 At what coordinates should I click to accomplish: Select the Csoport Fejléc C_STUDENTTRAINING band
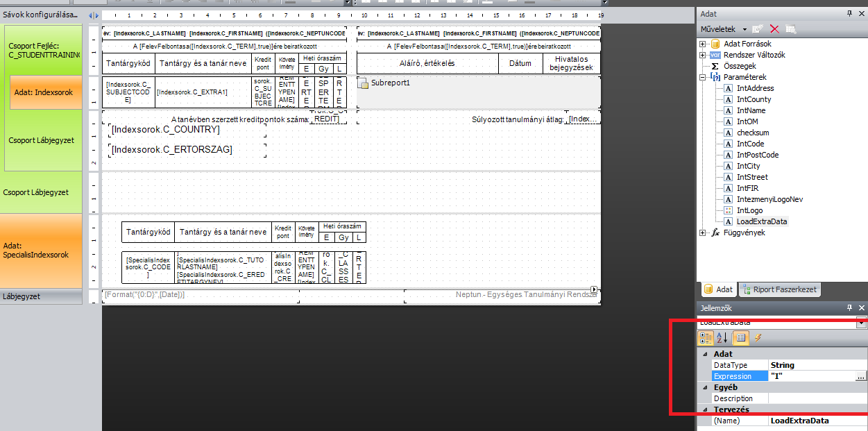point(43,50)
